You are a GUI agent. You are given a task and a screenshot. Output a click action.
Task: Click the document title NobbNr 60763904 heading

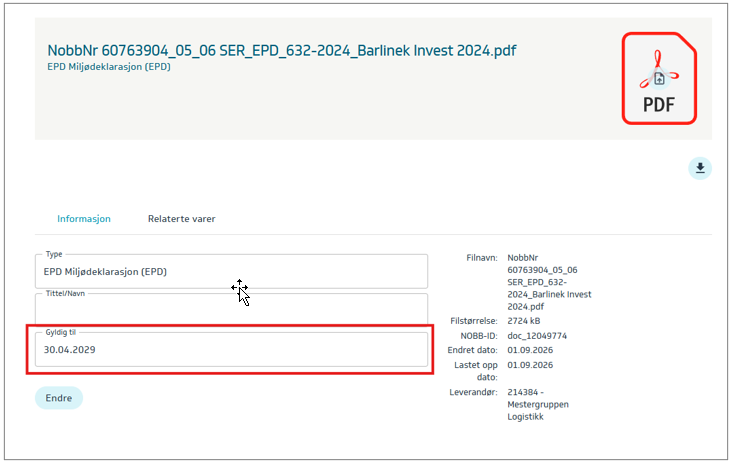click(282, 51)
